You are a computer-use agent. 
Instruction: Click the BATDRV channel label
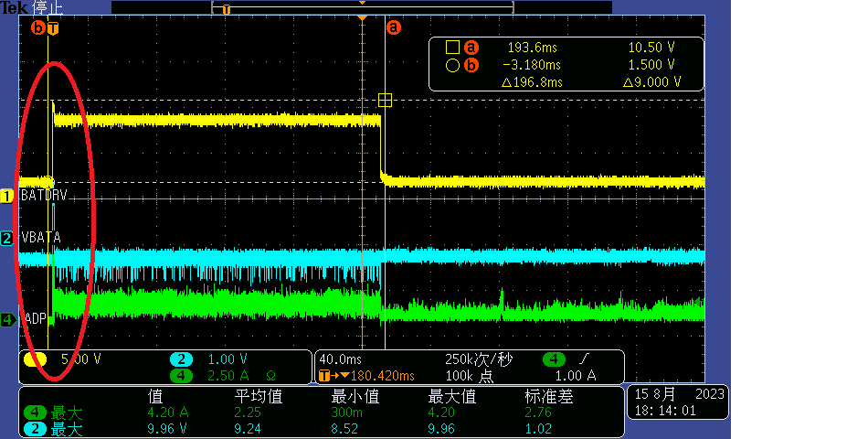click(x=44, y=195)
